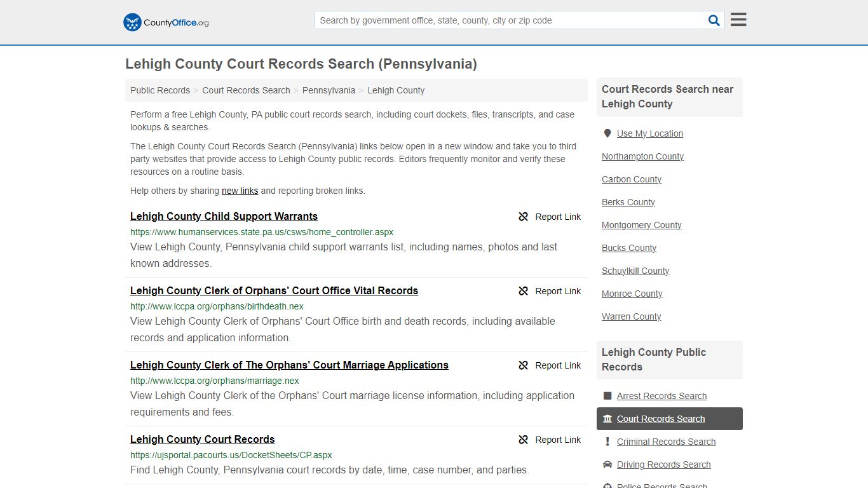
Task: Click the broken link icon for Orphans' Court Vital Records
Action: [x=524, y=291]
